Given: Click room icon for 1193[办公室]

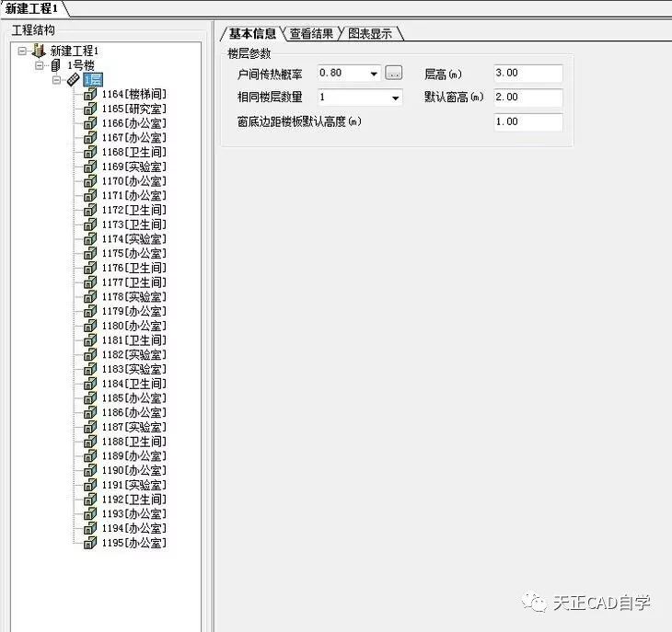Looking at the screenshot, I should click(90, 514).
